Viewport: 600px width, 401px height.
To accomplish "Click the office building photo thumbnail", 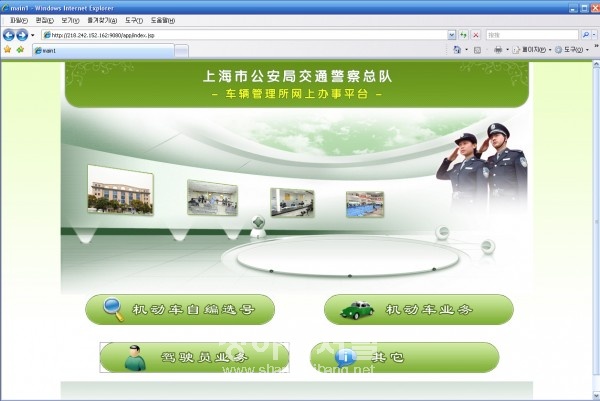I will pyautogui.click(x=121, y=190).
